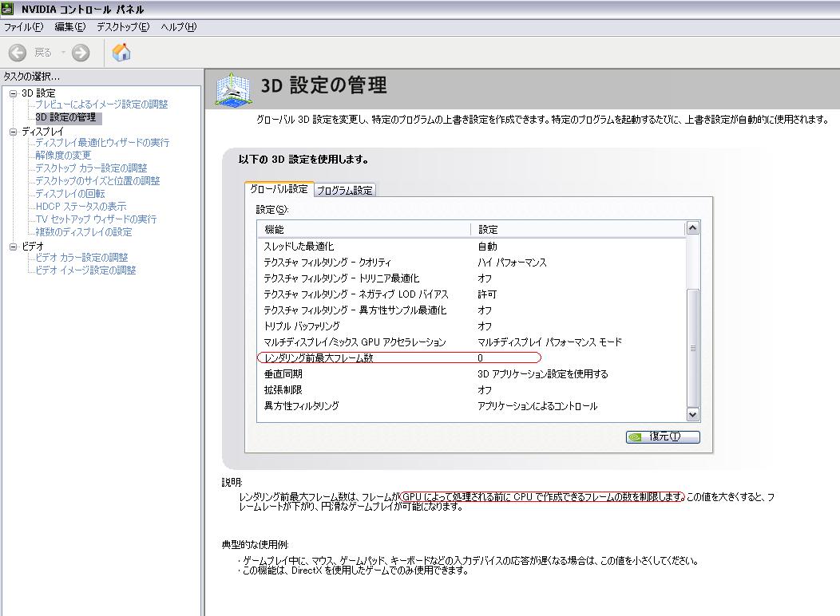Select テクスチャ フィルタリング - ネガティブ LOD バイアス row
The height and width of the screenshot is (616, 840).
471,294
